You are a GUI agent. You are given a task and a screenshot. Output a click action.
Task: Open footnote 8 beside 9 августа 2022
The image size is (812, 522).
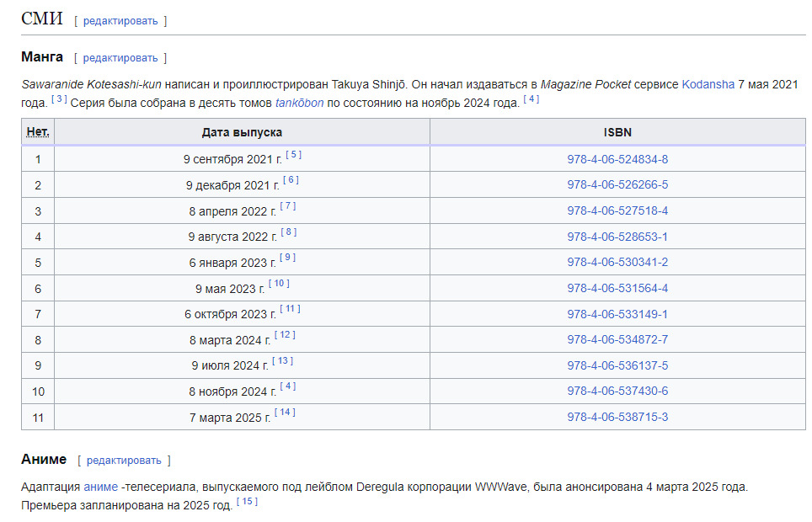[289, 232]
